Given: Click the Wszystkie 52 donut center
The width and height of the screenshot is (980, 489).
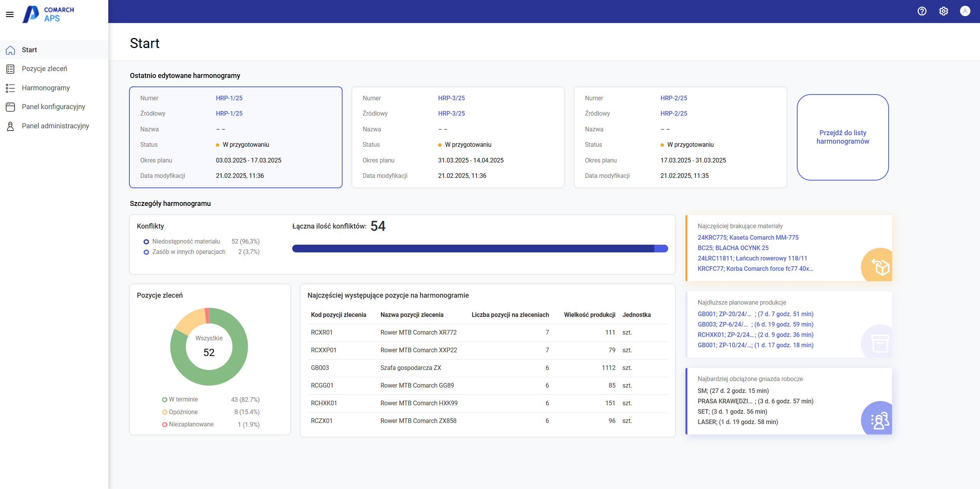Looking at the screenshot, I should (209, 346).
